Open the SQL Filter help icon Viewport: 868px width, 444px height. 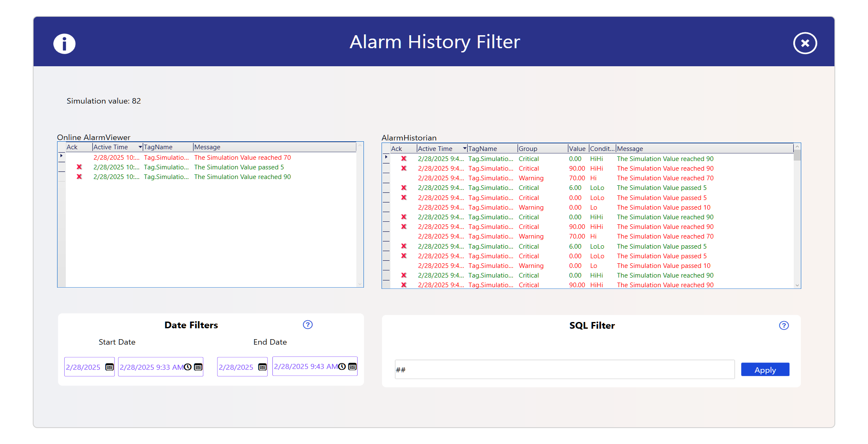[x=784, y=325]
